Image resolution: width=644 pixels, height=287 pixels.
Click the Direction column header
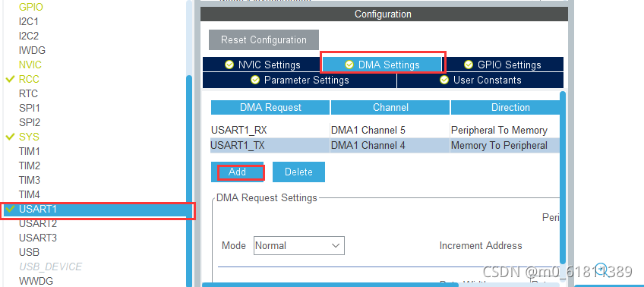tap(506, 108)
